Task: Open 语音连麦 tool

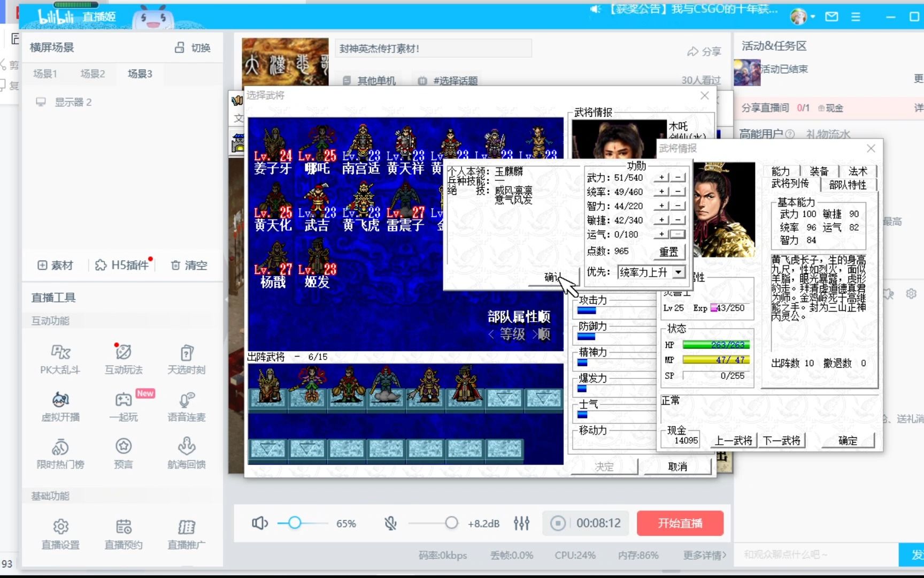Action: coord(186,406)
